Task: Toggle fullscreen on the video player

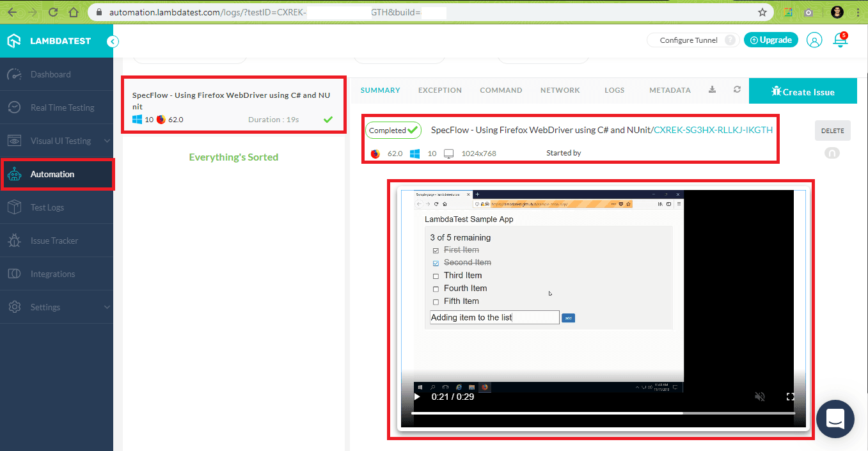Action: click(790, 397)
